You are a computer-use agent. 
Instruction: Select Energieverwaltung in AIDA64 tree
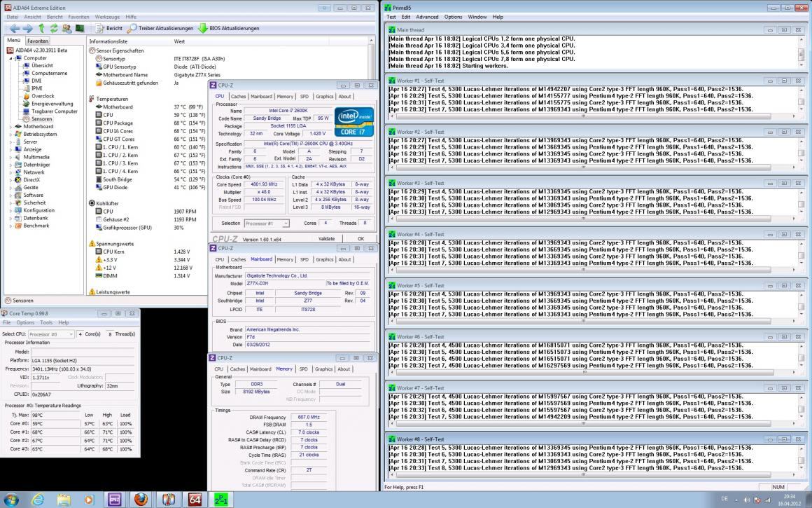pos(52,104)
